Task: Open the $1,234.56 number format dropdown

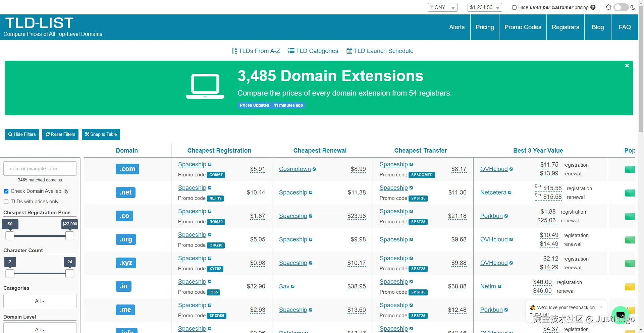Action: (485, 7)
